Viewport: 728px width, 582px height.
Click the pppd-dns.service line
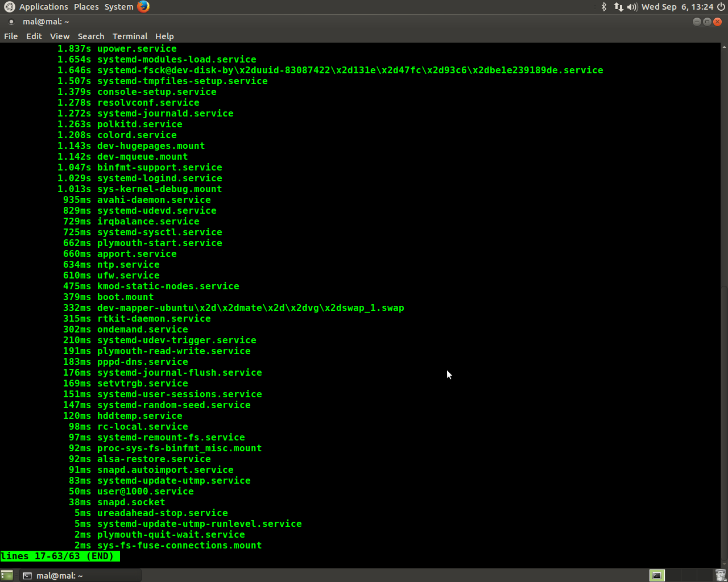[125, 362]
